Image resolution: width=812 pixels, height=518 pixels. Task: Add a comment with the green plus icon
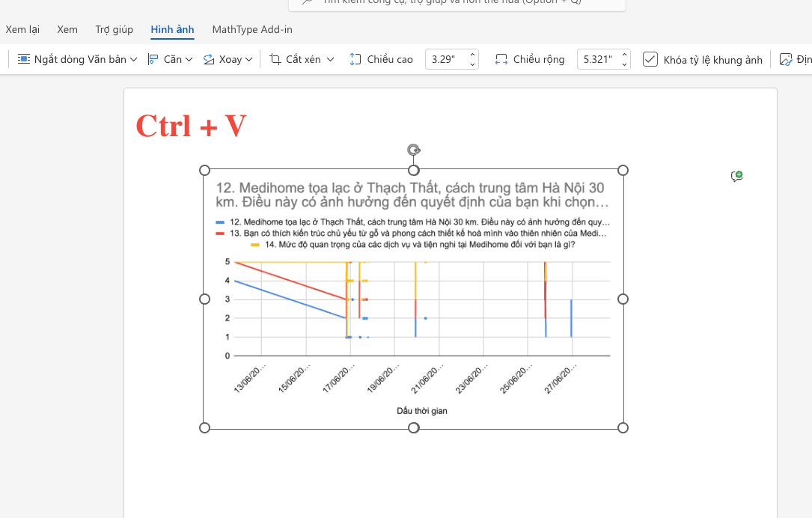click(737, 176)
